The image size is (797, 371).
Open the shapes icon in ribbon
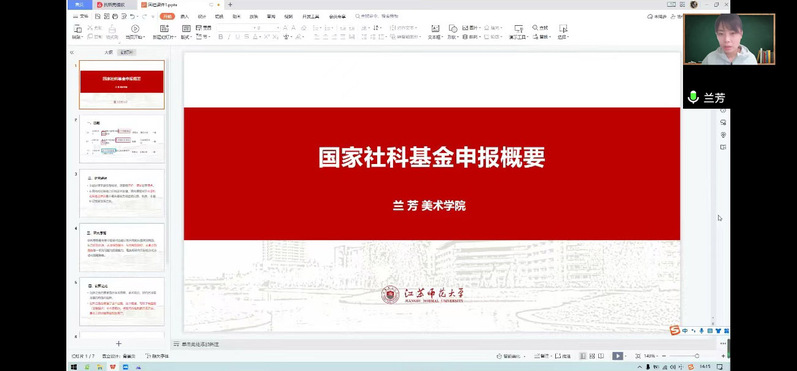coord(452,28)
